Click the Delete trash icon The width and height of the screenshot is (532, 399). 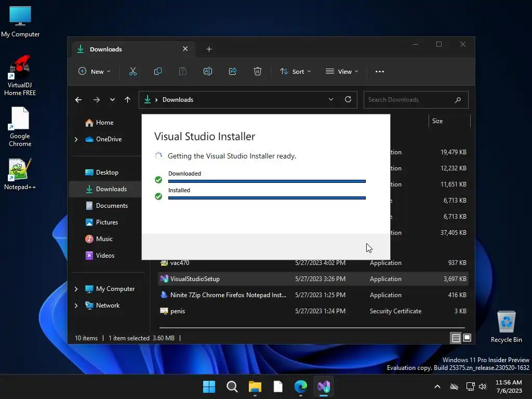tap(258, 71)
